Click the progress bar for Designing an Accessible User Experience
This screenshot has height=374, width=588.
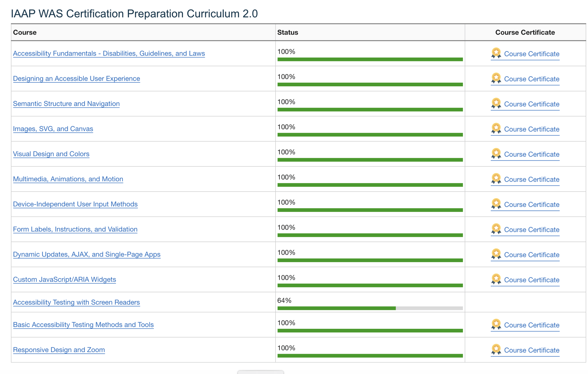coord(370,84)
